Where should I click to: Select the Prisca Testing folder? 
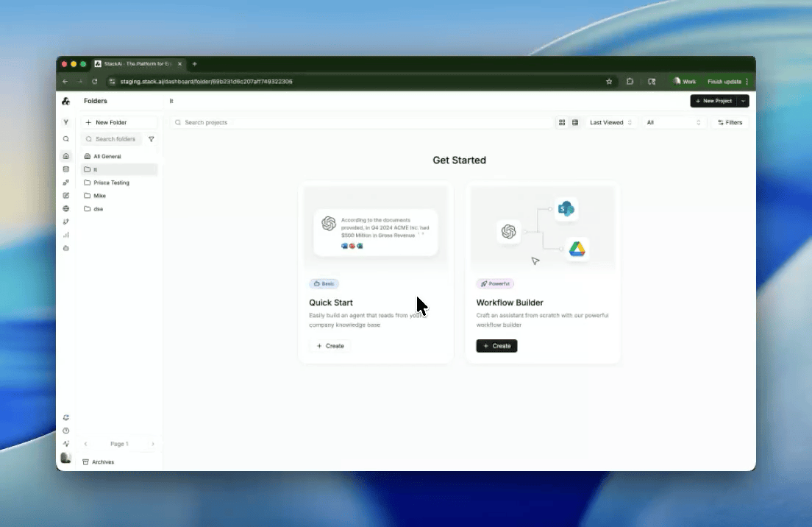pyautogui.click(x=119, y=183)
